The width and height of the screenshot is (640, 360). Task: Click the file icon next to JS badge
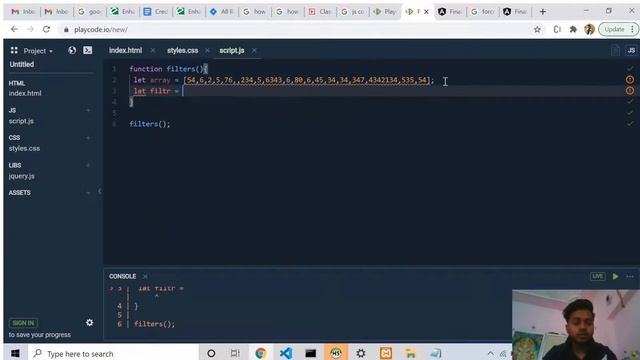click(x=616, y=51)
